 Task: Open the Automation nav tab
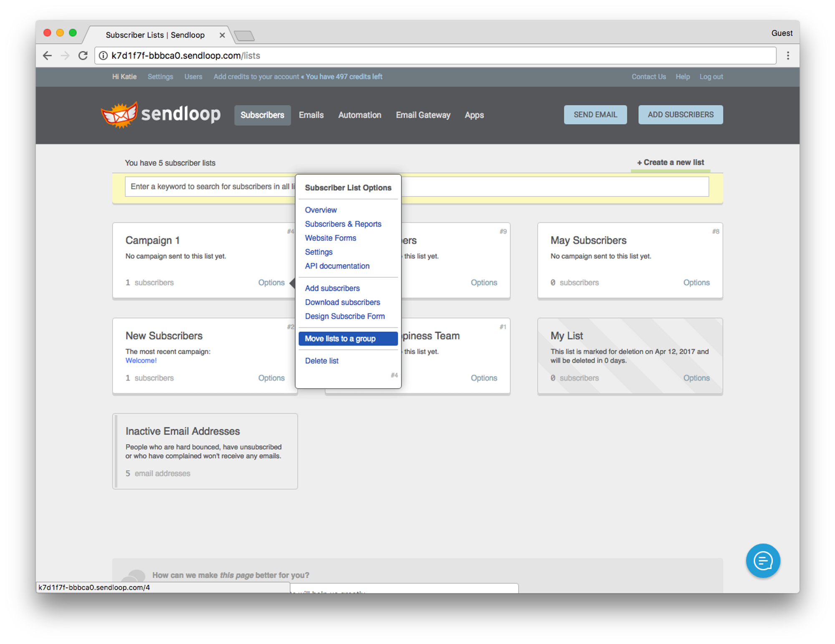[359, 115]
